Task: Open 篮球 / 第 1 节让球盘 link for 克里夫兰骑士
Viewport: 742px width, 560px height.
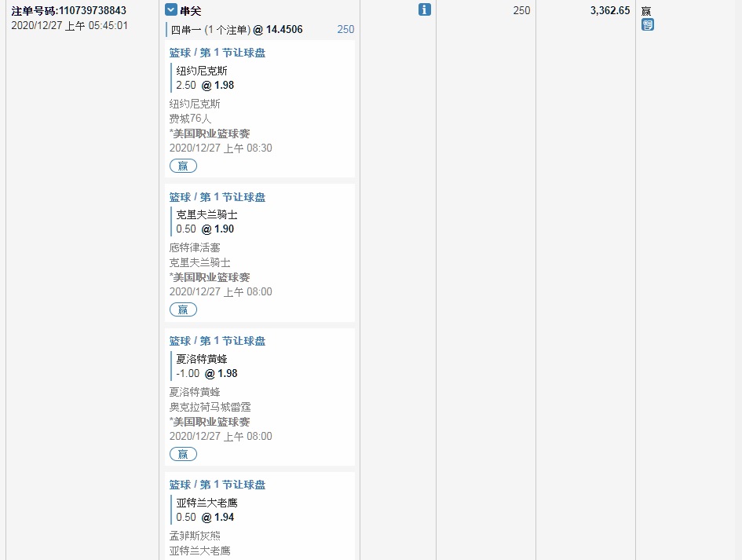Action: pyautogui.click(x=217, y=197)
